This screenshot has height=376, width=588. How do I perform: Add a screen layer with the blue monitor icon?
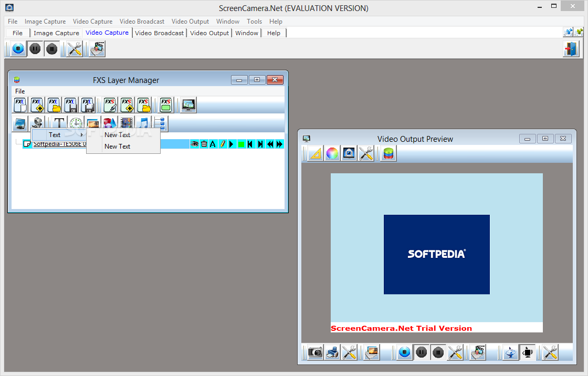pyautogui.click(x=20, y=123)
